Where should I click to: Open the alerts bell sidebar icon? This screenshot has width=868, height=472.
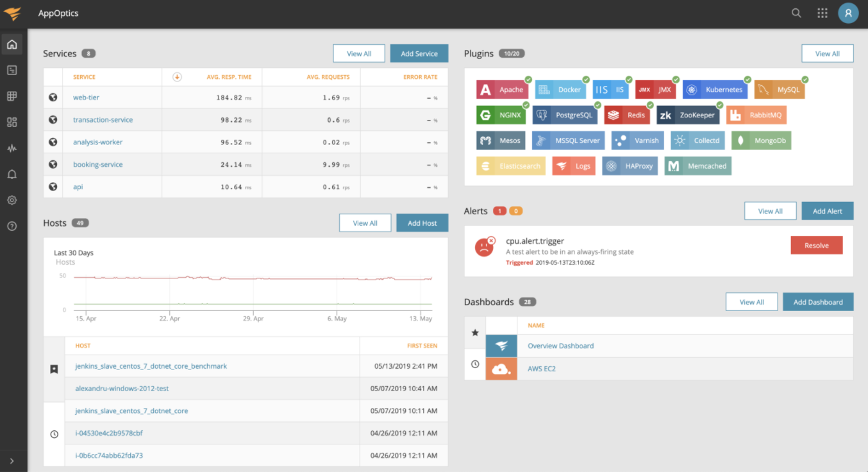coord(12,174)
